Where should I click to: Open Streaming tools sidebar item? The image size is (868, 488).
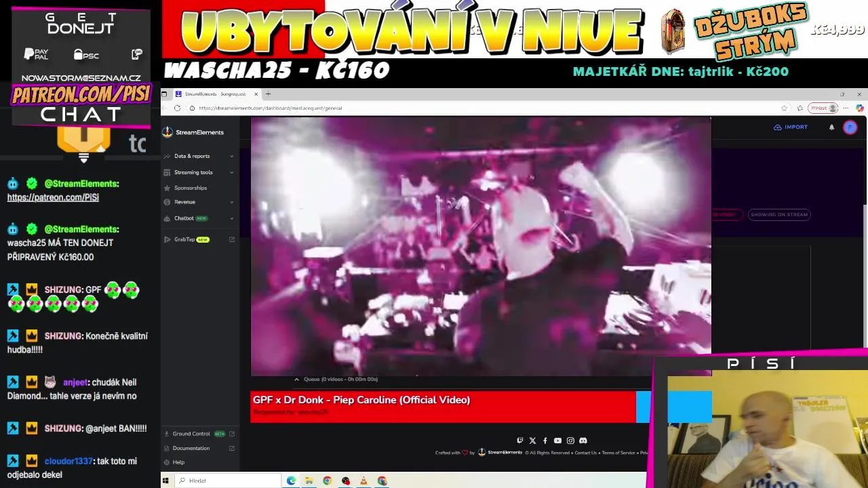(193, 172)
